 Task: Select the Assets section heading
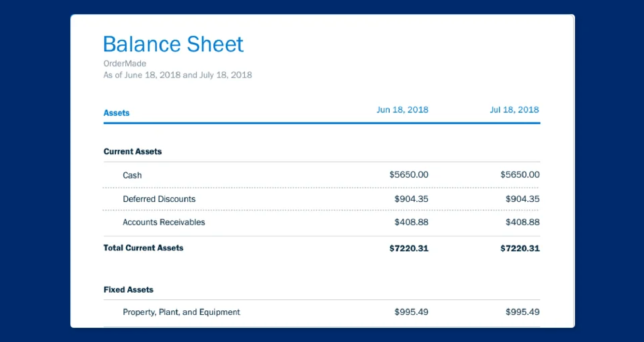tap(116, 113)
